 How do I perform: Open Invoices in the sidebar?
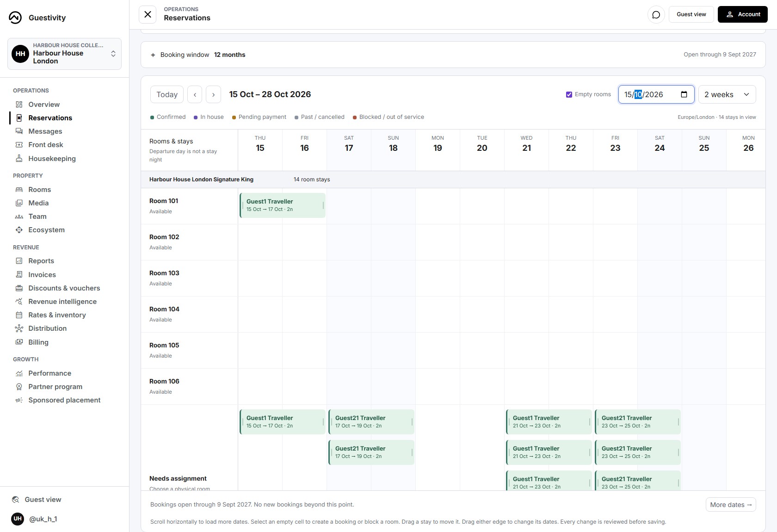pos(42,275)
